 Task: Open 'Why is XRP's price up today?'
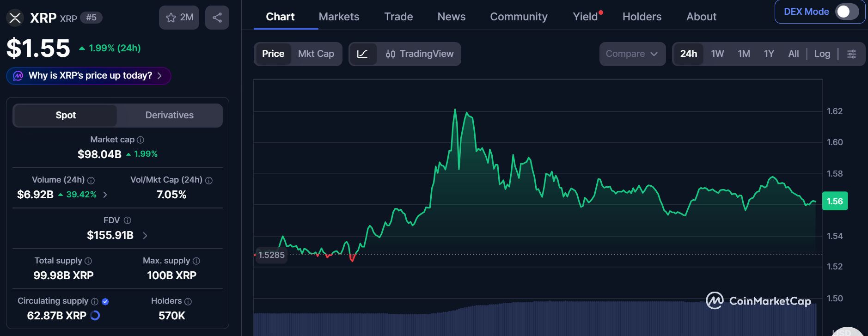pyautogui.click(x=89, y=76)
